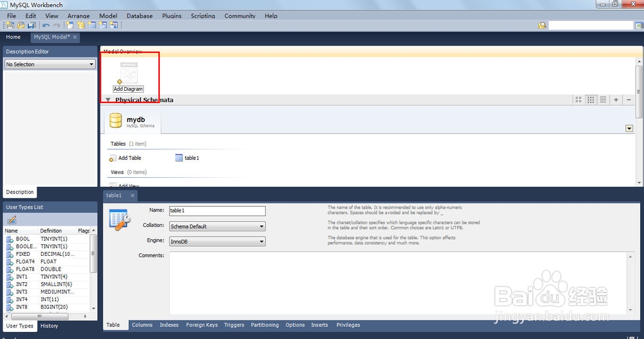Switch to the Columns tab
Image resolution: width=644 pixels, height=339 pixels.
coord(142,325)
